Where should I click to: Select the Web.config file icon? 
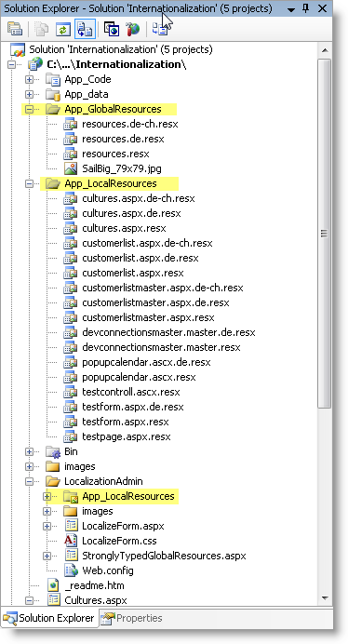pyautogui.click(x=71, y=570)
